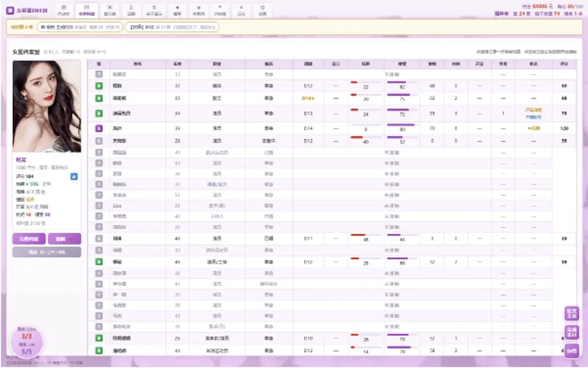Select the "D13" cell in the table
This screenshot has height=368, width=588.
pos(308,113)
